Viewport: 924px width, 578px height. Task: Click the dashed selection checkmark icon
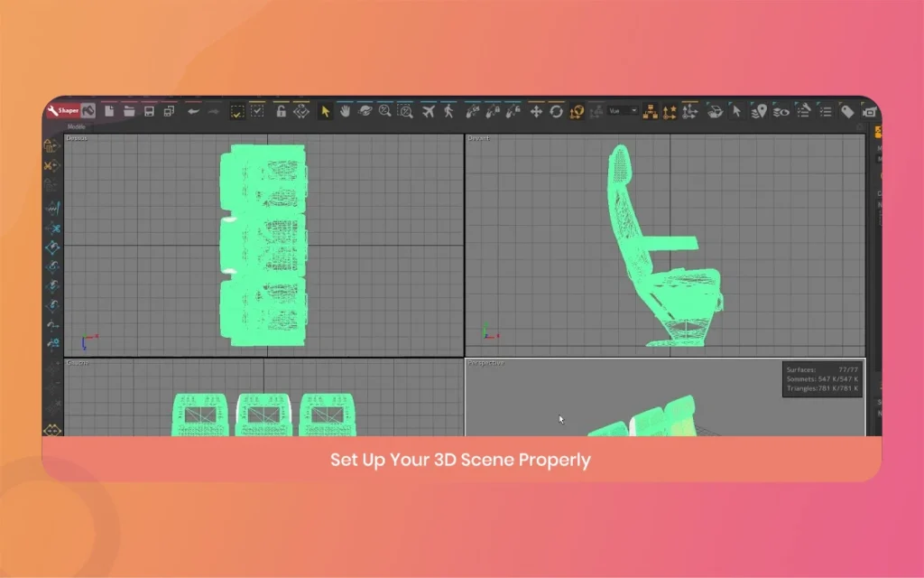pos(257,111)
